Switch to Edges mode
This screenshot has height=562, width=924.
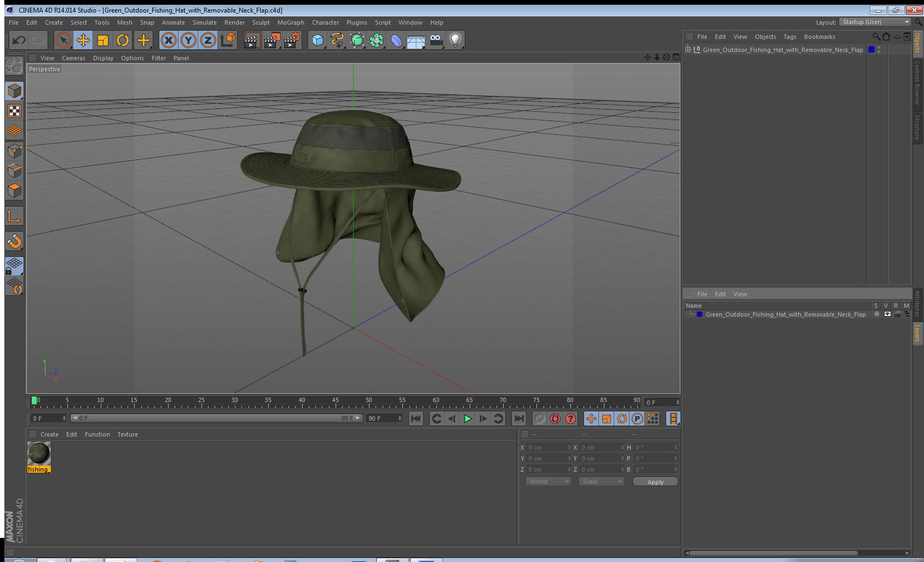pos(14,170)
